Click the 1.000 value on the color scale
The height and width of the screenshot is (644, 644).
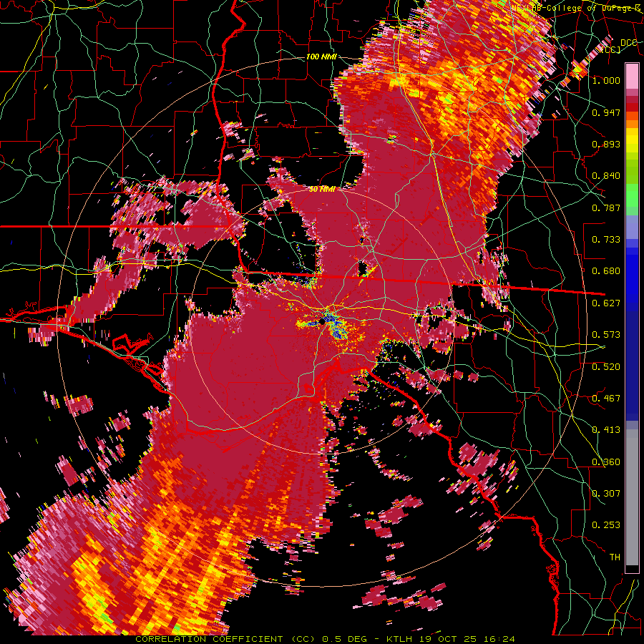point(606,80)
